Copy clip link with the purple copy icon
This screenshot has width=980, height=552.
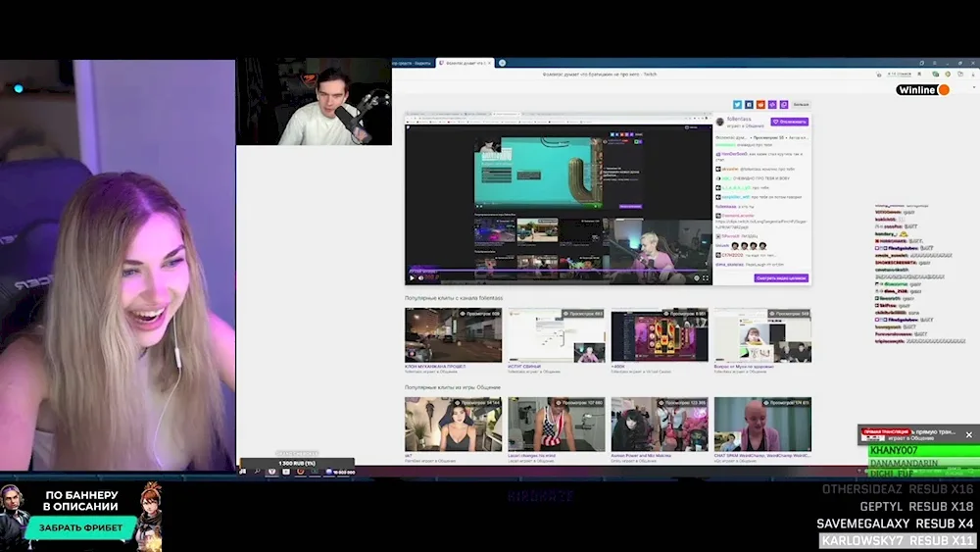tap(784, 104)
